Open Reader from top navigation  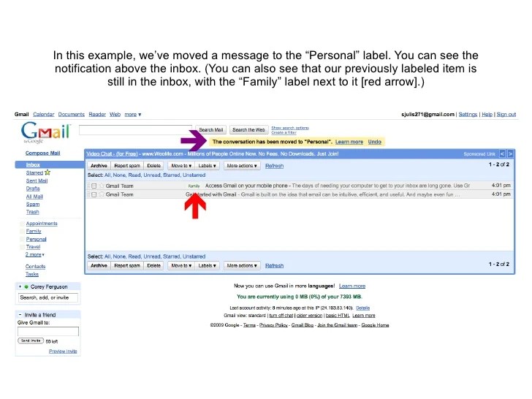97,114
